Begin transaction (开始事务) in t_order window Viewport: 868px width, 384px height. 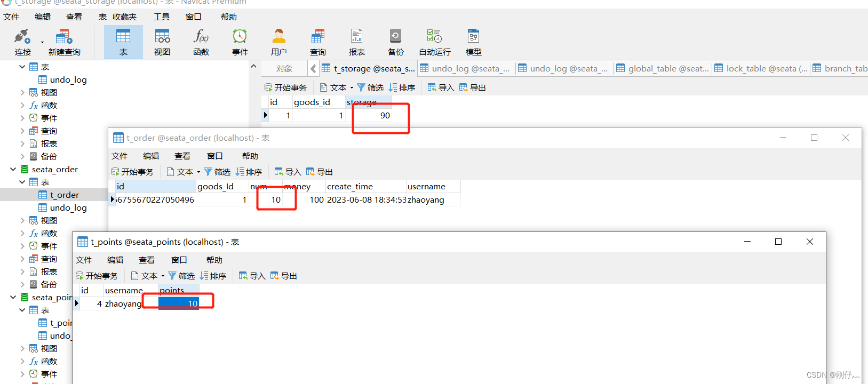point(132,172)
